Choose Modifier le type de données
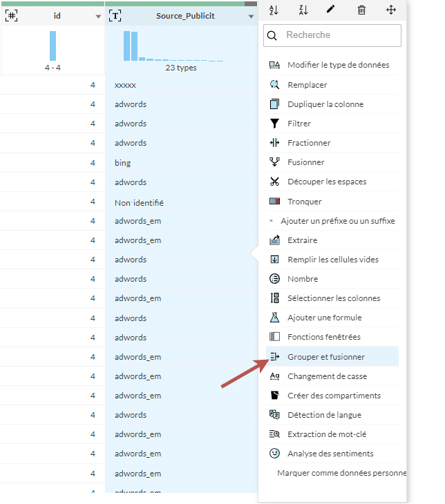This screenshot has height=504, width=445. tap(338, 65)
